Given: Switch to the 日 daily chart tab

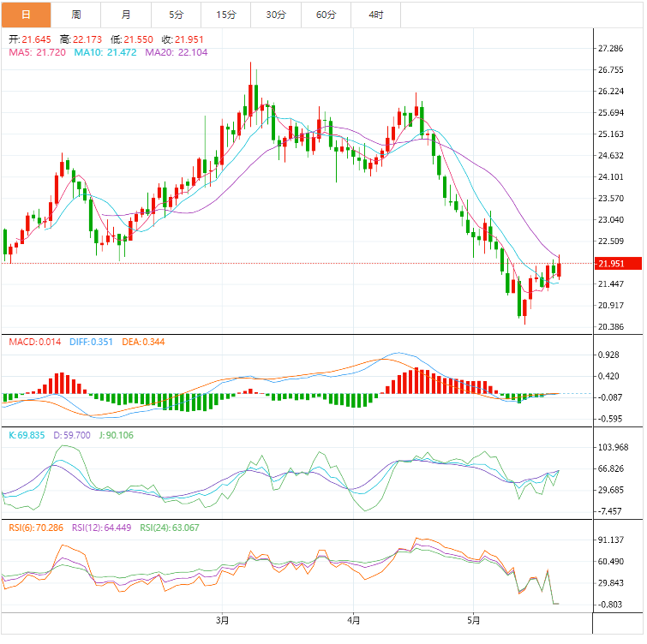Looking at the screenshot, I should coord(26,15).
